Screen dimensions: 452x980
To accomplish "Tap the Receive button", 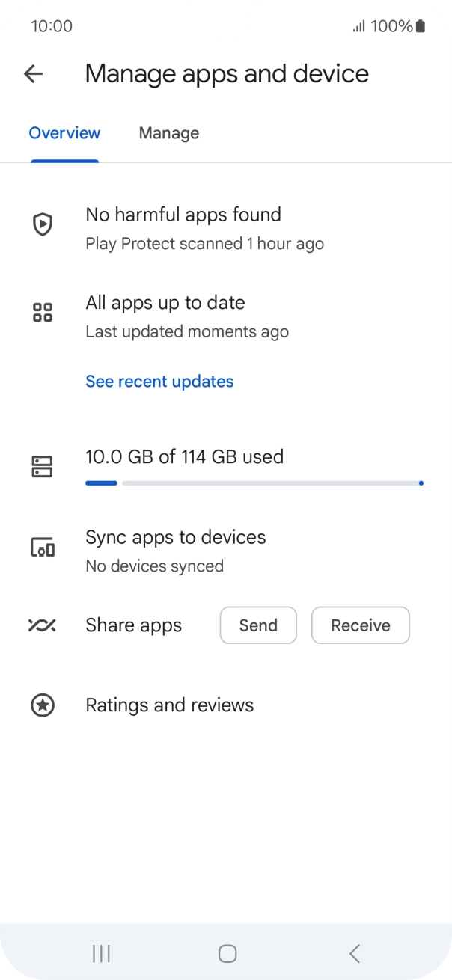I will [361, 625].
